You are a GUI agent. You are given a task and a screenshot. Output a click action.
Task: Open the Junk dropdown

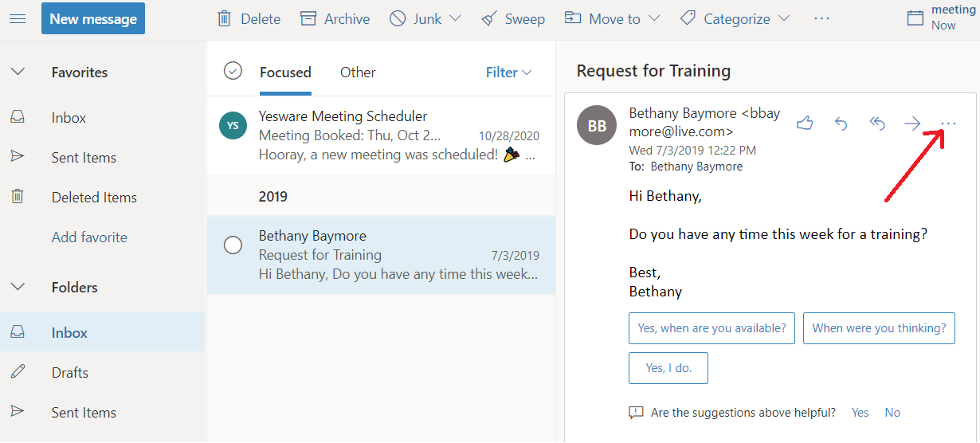point(456,18)
